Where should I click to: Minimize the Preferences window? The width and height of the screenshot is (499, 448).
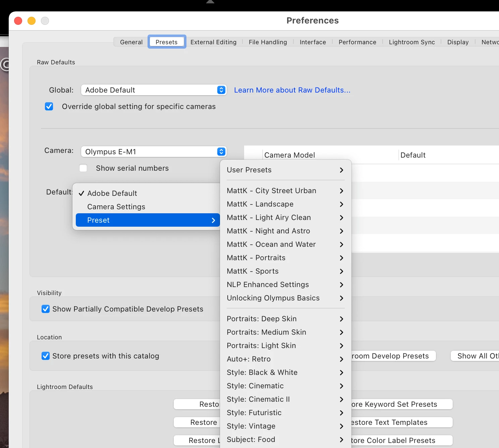click(32, 21)
